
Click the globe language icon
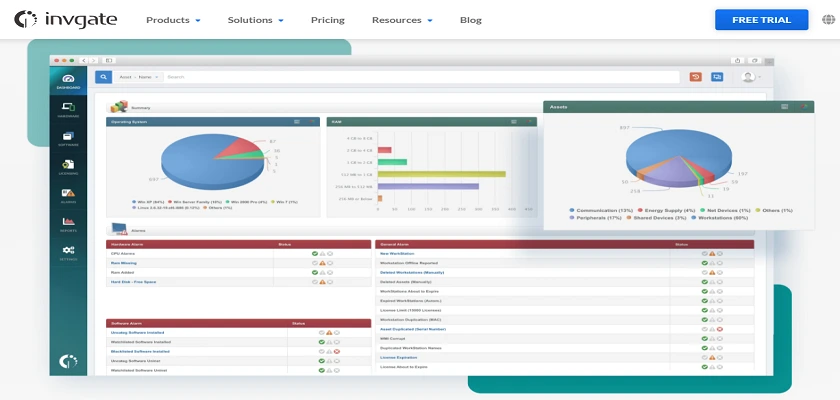tap(828, 20)
